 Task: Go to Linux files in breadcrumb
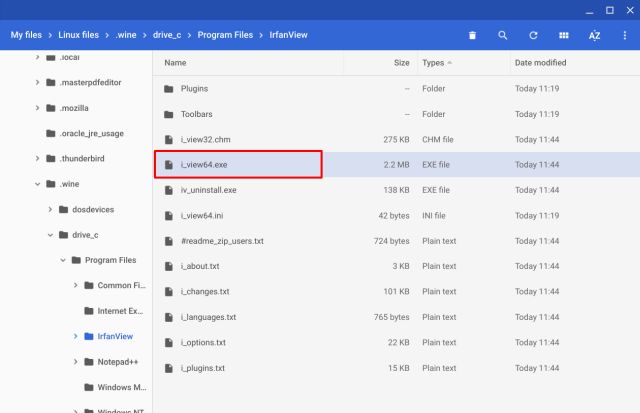click(x=78, y=35)
